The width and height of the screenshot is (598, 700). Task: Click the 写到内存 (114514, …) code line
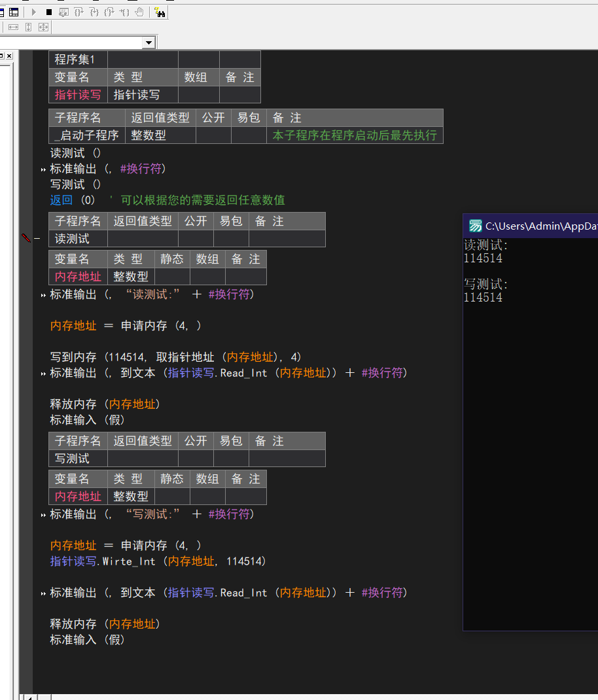[175, 357]
